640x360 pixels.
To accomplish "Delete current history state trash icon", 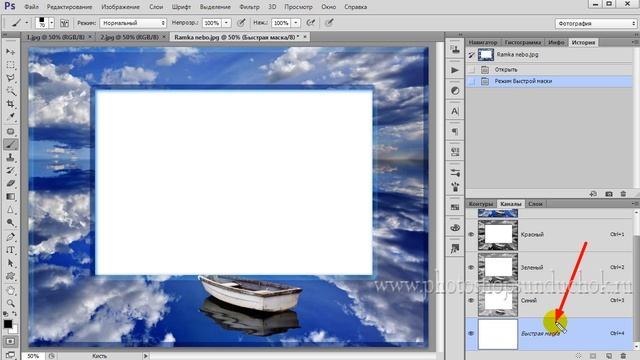I will (623, 194).
